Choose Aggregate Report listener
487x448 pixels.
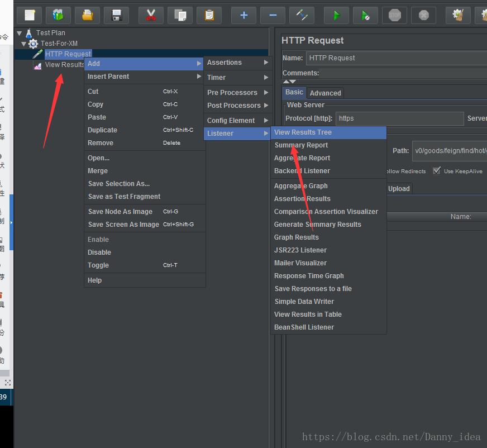[x=329, y=158]
